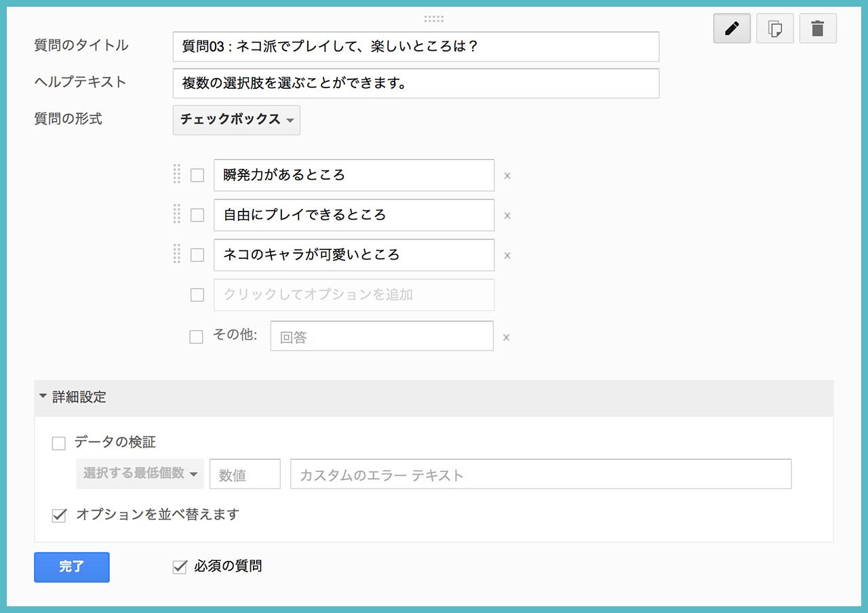Click the 質問の形式 label
868x613 pixels.
click(x=68, y=119)
